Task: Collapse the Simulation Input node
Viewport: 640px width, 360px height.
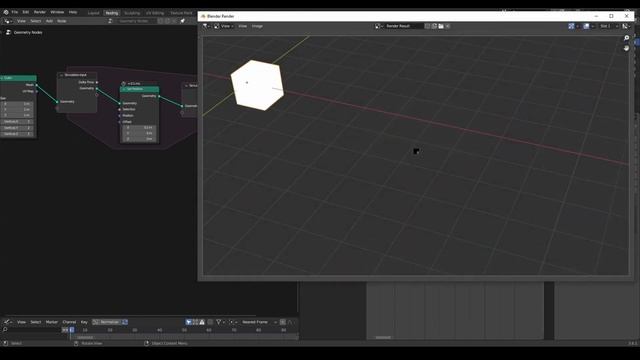Action: pos(62,75)
